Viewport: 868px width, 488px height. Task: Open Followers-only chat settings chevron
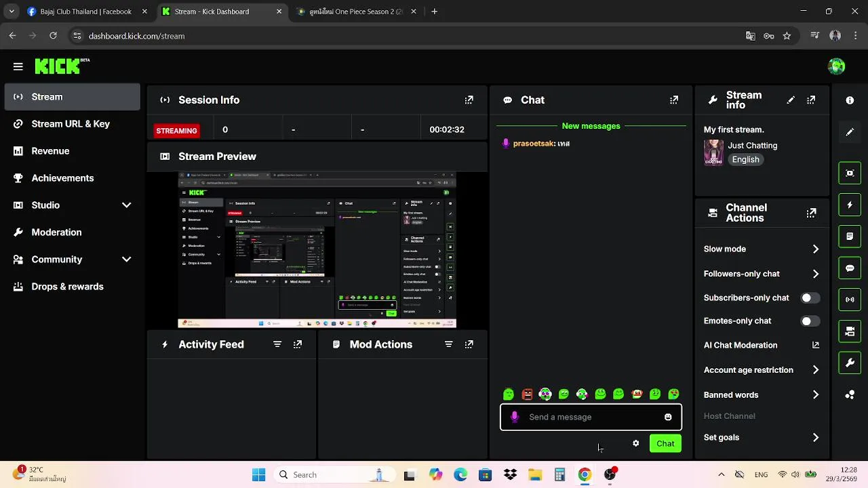point(816,274)
